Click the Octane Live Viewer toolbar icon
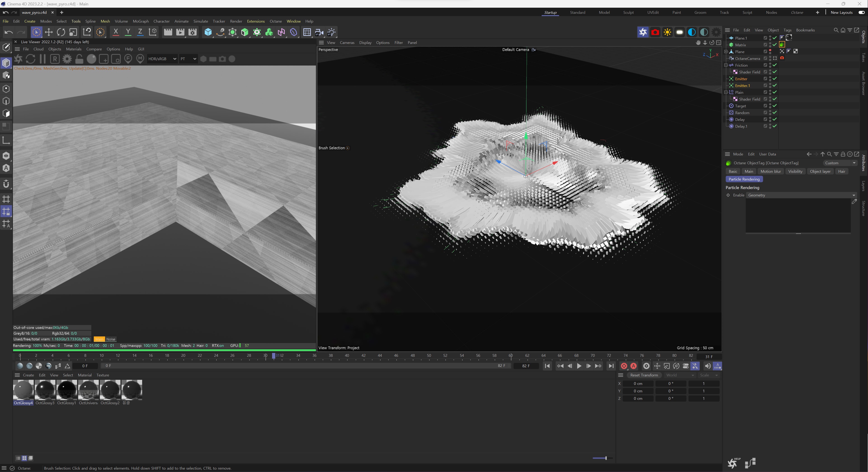The height and width of the screenshot is (472, 868). 643,32
